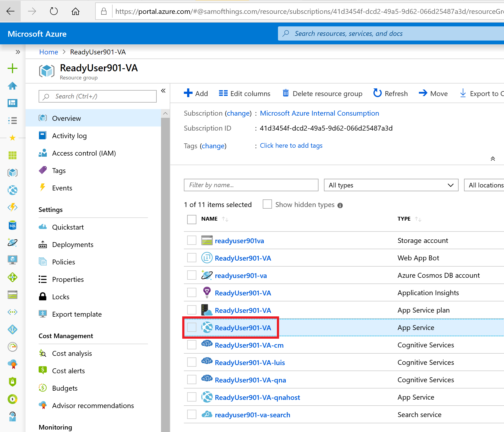The width and height of the screenshot is (504, 432).
Task: Enable Show hidden types checkbox
Action: [x=267, y=204]
